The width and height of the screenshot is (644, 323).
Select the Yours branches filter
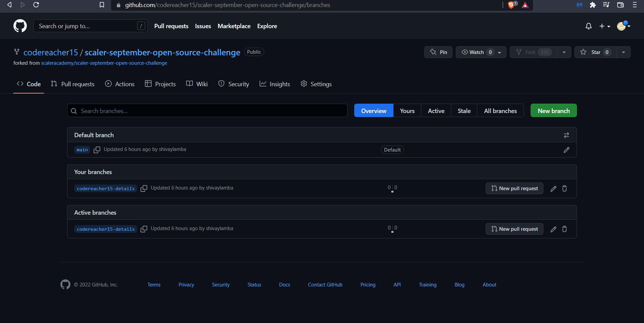407,111
